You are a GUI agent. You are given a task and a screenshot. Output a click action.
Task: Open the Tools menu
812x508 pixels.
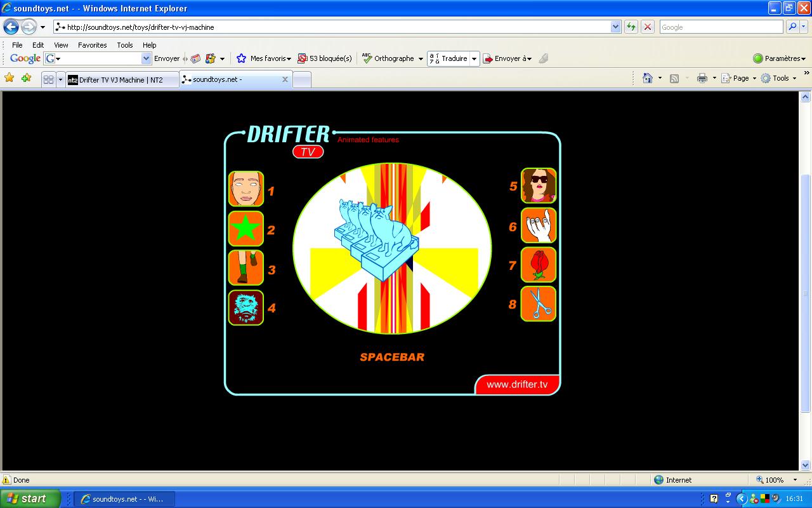(125, 45)
